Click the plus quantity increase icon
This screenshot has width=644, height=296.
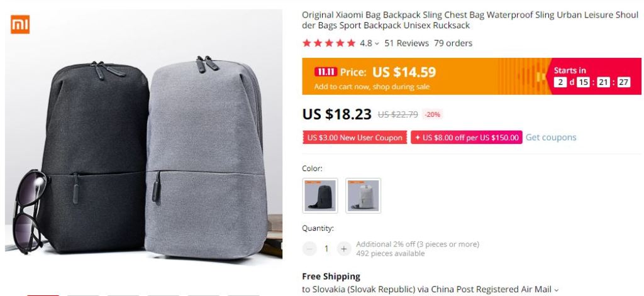[x=344, y=249]
